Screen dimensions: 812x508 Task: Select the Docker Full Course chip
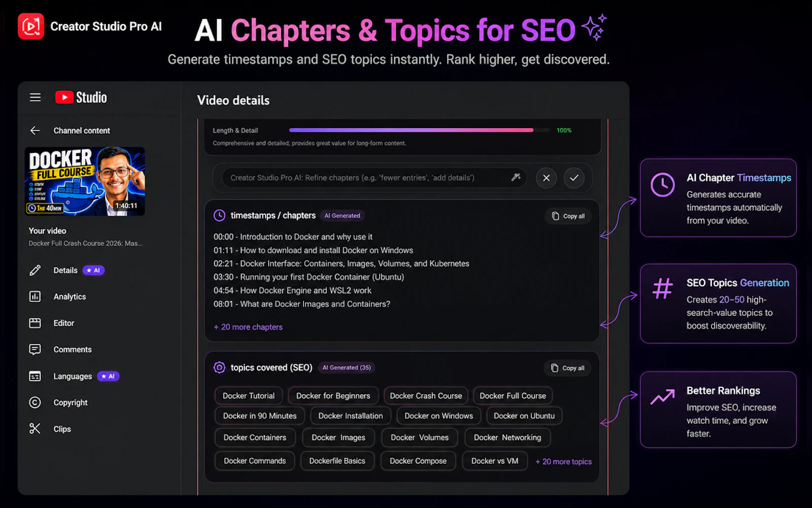click(x=513, y=396)
